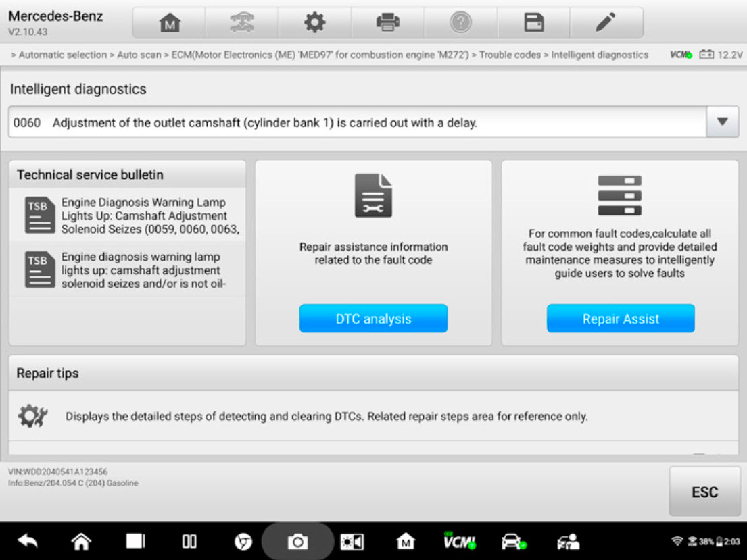
Task: Click the vehicle swap toolbar icon
Action: click(242, 22)
